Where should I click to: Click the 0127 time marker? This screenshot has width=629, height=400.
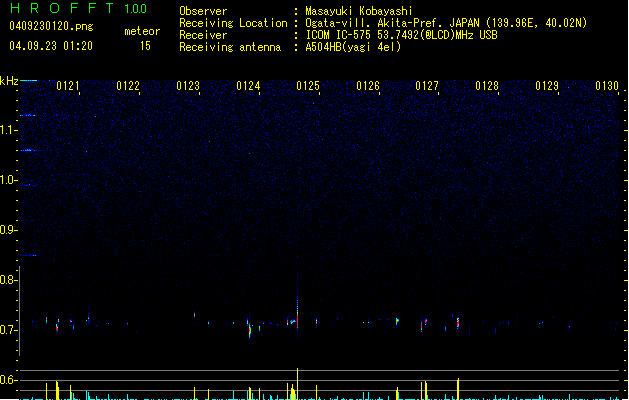point(427,86)
